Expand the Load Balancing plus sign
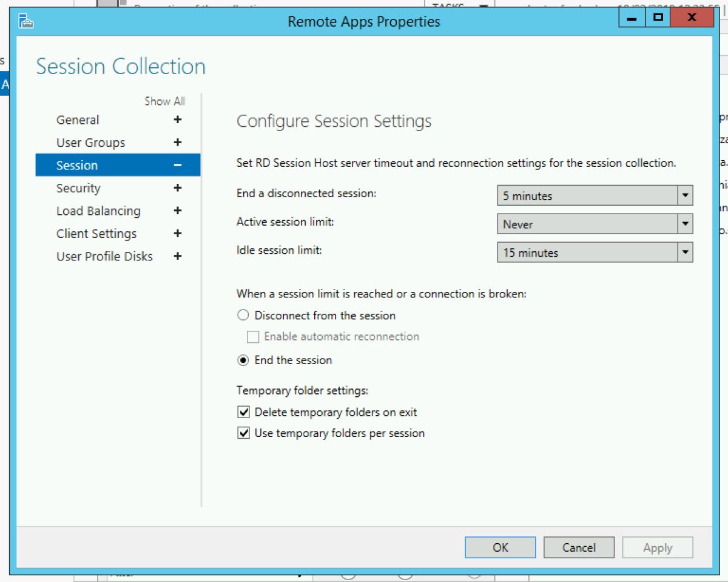Viewport: 728px width, 582px height. (178, 211)
